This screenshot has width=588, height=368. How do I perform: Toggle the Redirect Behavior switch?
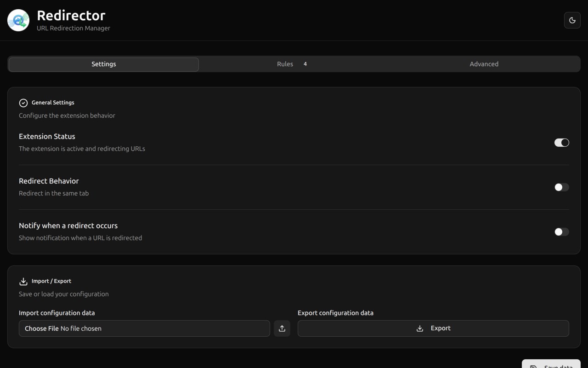pyautogui.click(x=561, y=187)
